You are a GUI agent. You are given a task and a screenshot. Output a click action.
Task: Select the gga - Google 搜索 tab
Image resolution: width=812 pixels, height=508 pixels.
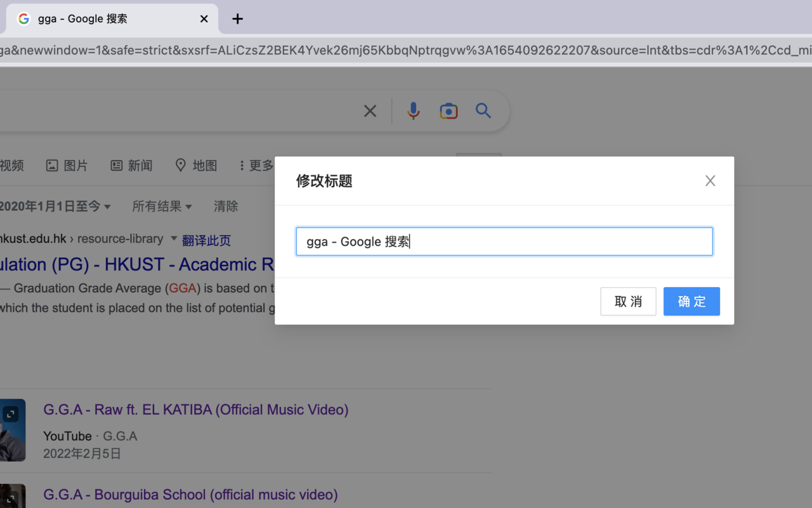point(112,19)
